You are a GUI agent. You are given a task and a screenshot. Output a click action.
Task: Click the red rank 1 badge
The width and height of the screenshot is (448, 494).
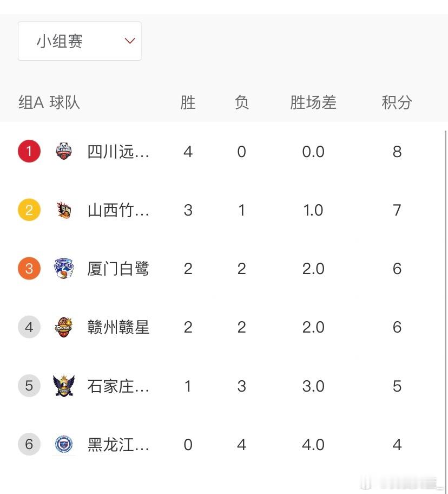click(x=29, y=151)
